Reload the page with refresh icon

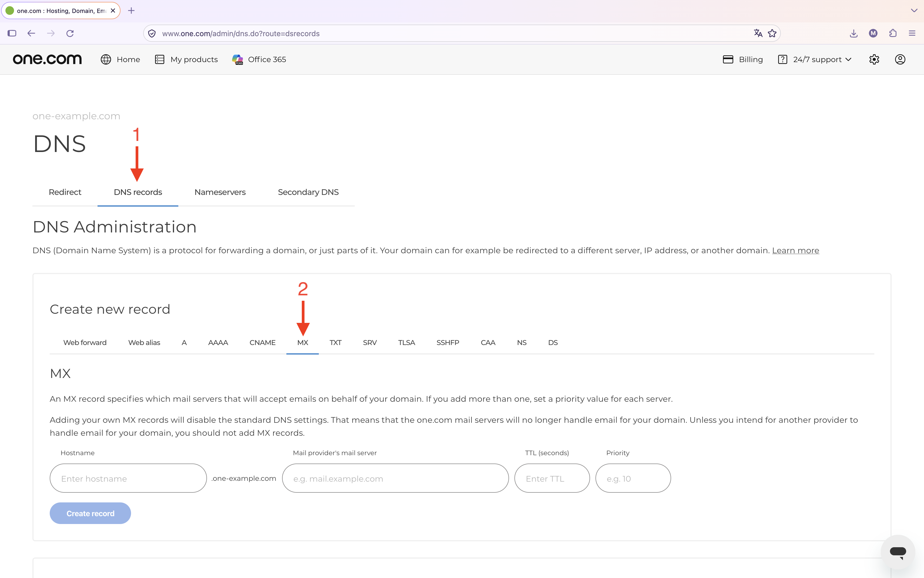70,33
